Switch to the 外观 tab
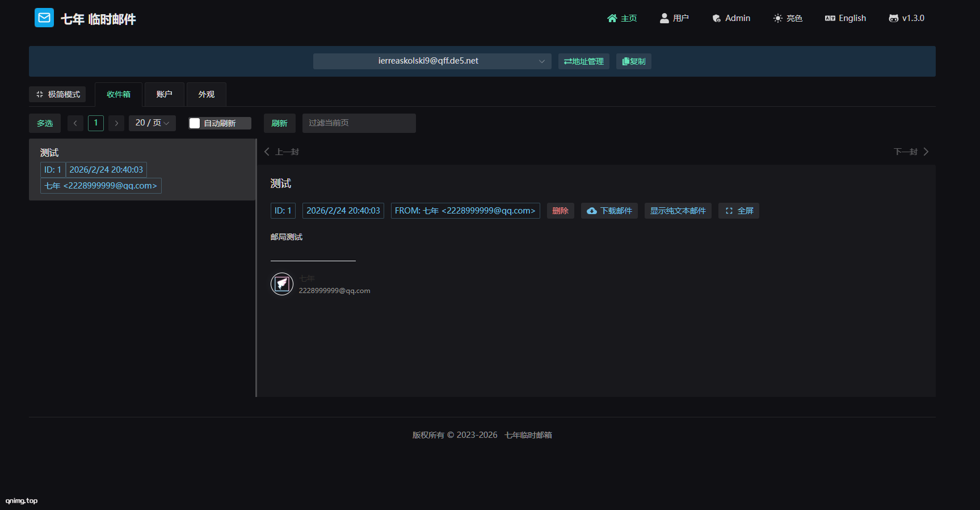The height and width of the screenshot is (510, 980). click(207, 94)
